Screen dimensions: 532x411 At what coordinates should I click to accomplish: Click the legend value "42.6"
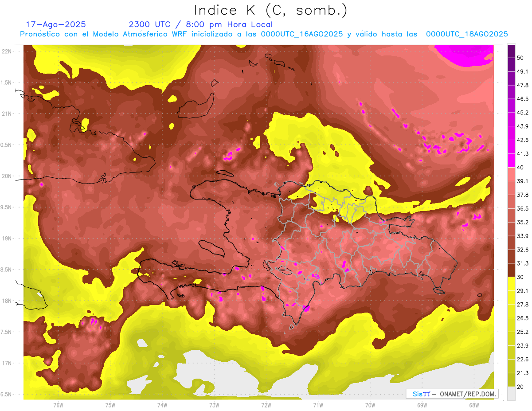(x=523, y=140)
